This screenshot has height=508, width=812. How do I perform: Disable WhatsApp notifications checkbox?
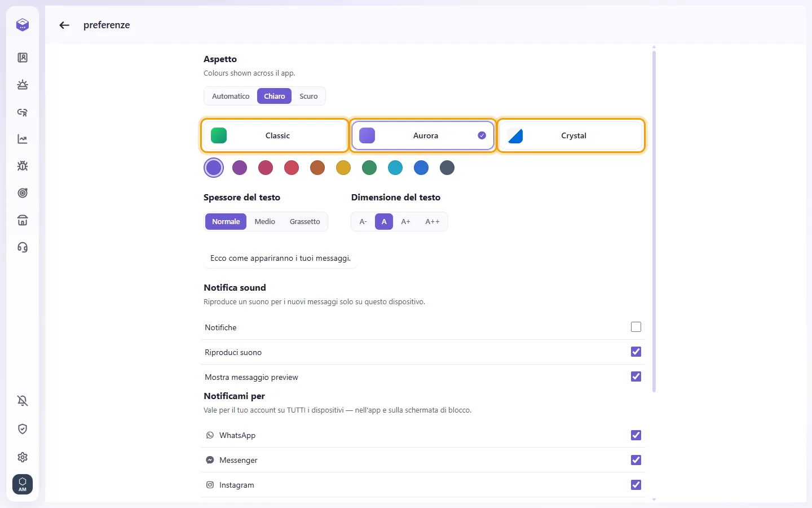(636, 435)
